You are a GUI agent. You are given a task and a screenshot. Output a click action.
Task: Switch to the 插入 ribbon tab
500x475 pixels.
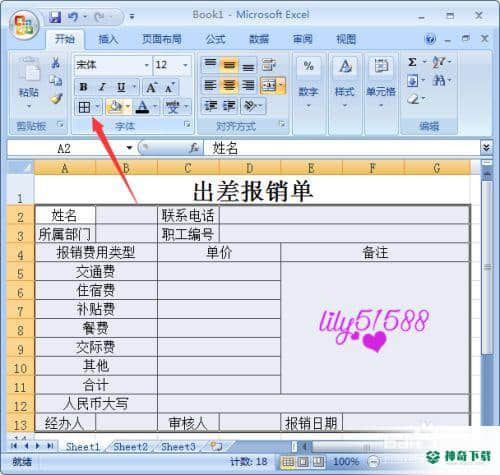click(108, 39)
